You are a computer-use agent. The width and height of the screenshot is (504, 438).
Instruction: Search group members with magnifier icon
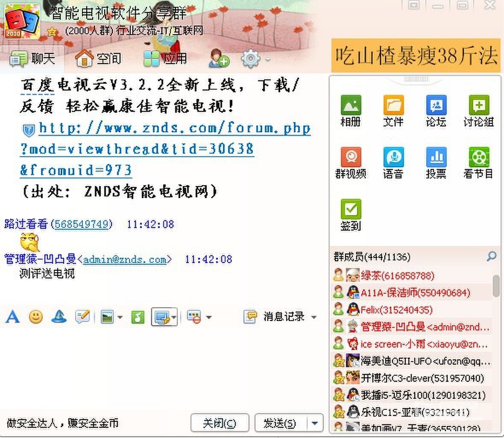click(x=492, y=257)
